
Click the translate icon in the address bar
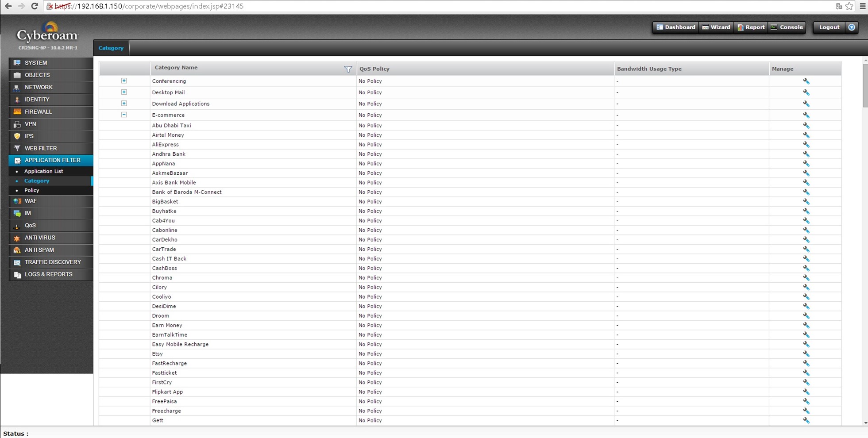(838, 6)
